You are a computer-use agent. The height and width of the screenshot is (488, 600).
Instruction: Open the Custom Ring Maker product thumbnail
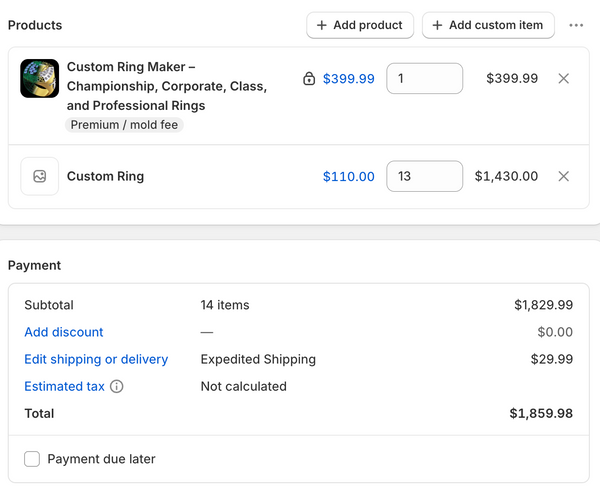pyautogui.click(x=39, y=78)
